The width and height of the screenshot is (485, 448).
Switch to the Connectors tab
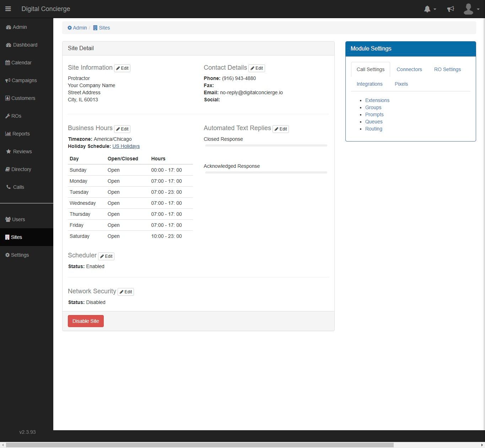pyautogui.click(x=409, y=69)
